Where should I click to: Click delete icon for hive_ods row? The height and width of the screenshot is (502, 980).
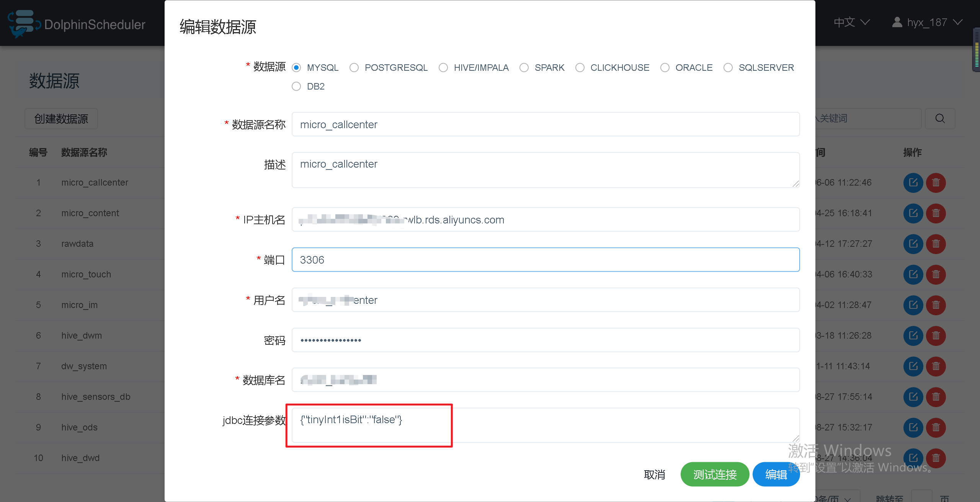[936, 427]
